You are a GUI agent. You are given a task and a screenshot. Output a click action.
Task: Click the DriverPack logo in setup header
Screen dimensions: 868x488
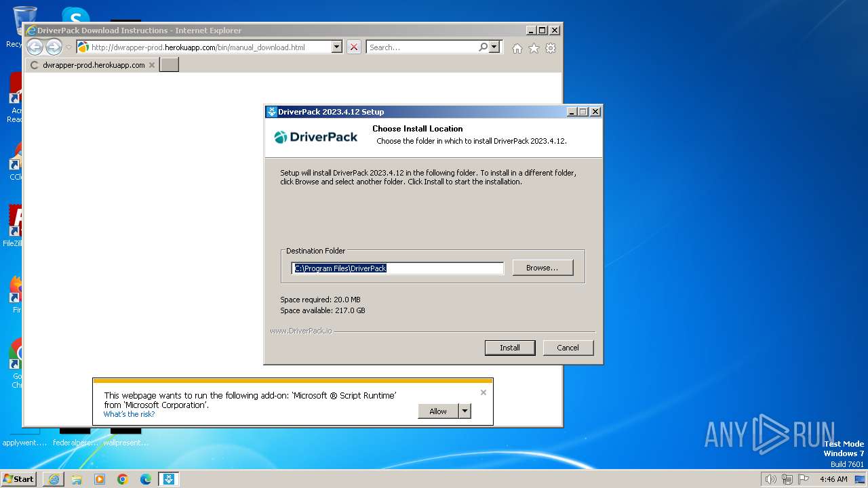[x=316, y=137]
